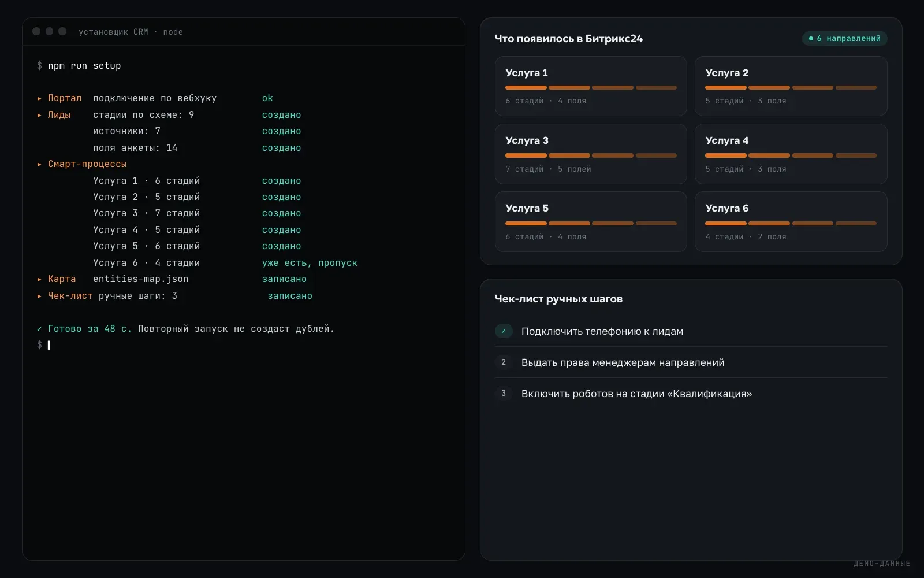This screenshot has width=924, height=578.
Task: Open the Услуга 1 card
Action: coord(591,86)
